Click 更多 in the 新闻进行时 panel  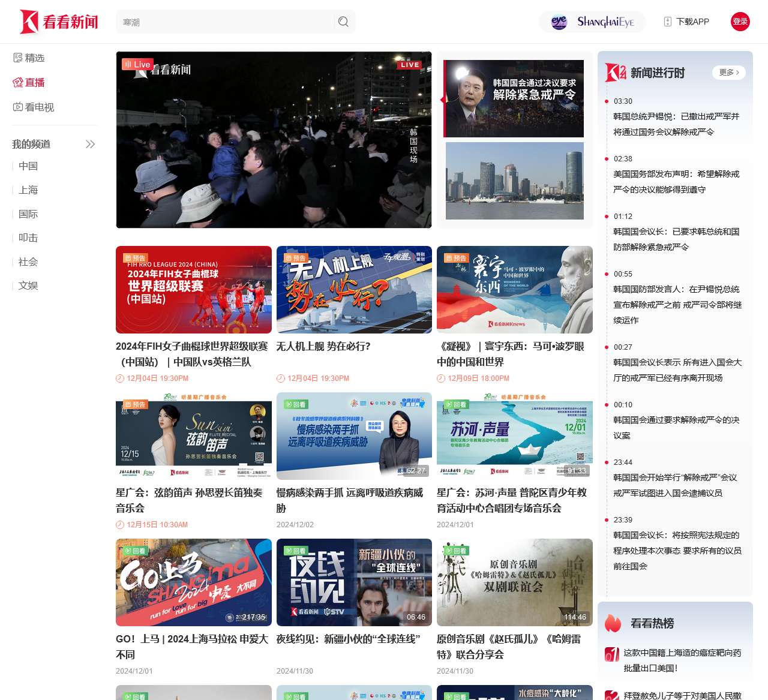click(x=728, y=73)
